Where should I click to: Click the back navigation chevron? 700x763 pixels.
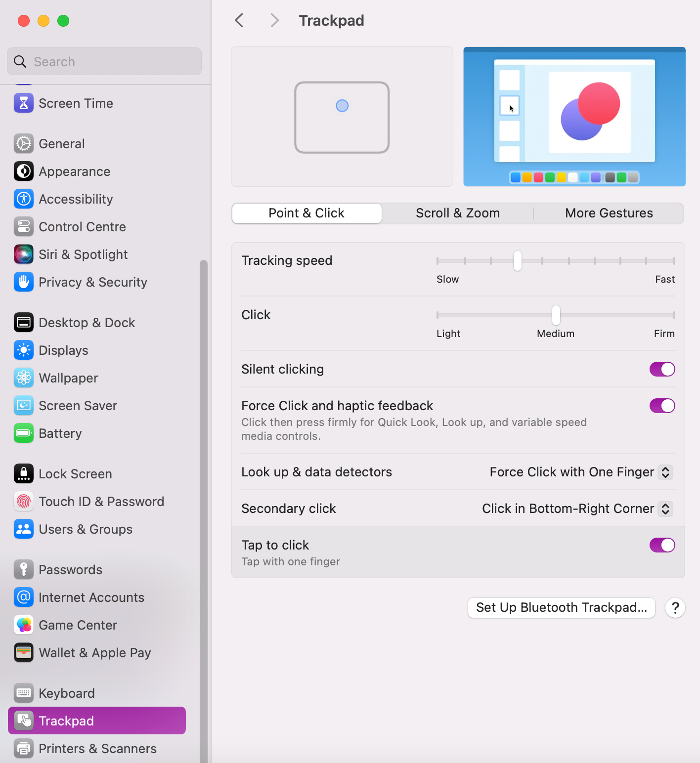(239, 20)
